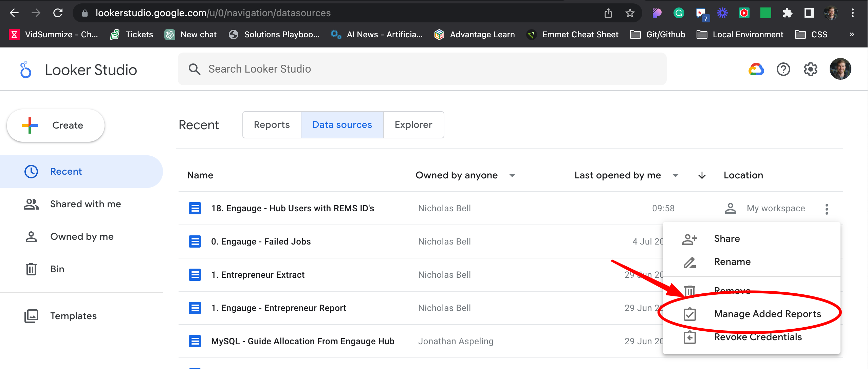The image size is (868, 369).
Task: Switch to the Explorer tab
Action: [413, 124]
